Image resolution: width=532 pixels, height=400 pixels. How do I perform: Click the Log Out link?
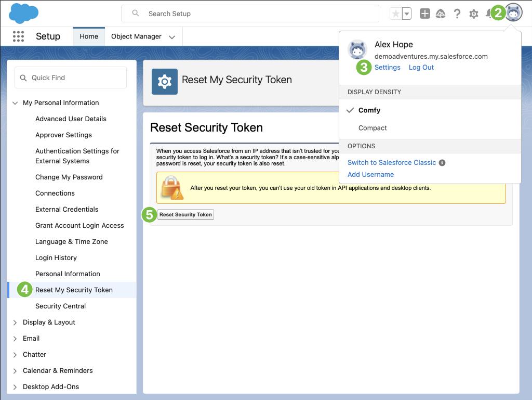coord(421,68)
